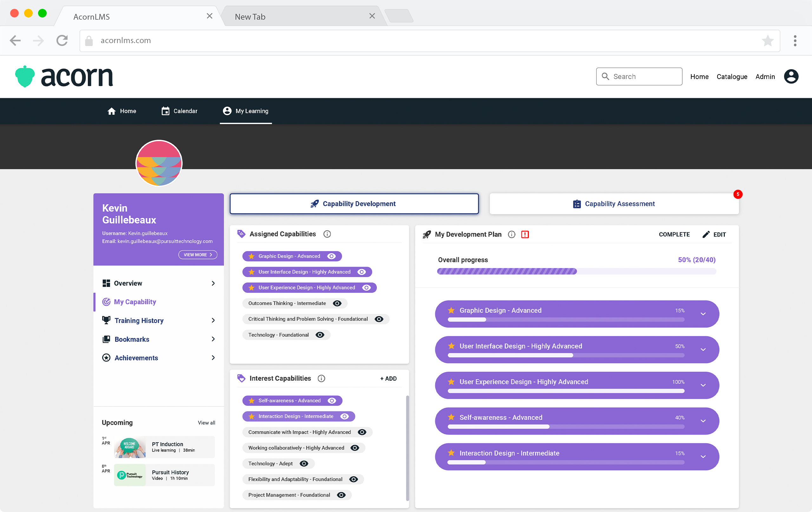The width and height of the screenshot is (812, 512).
Task: Open Capability Assessment with notification badge
Action: 614,204
